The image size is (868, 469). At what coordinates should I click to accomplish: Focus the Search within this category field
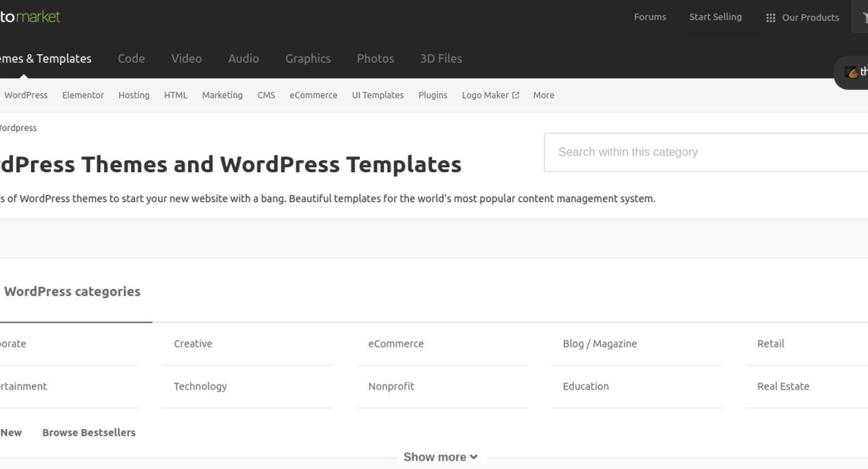(706, 153)
